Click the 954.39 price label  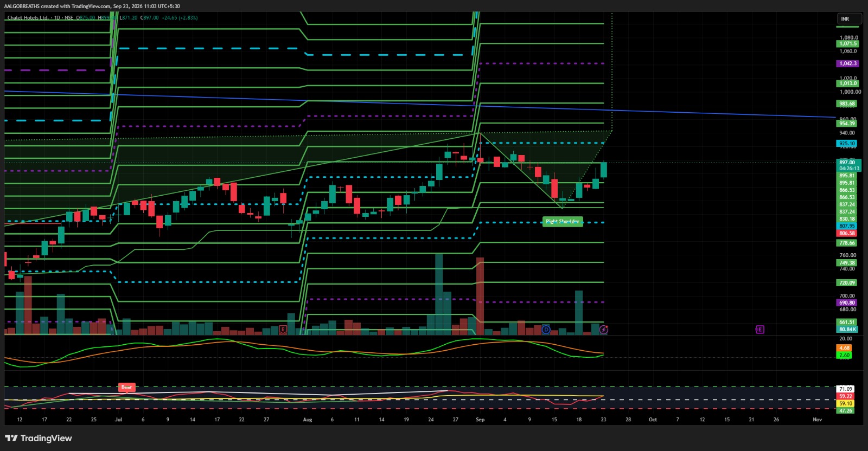(847, 124)
